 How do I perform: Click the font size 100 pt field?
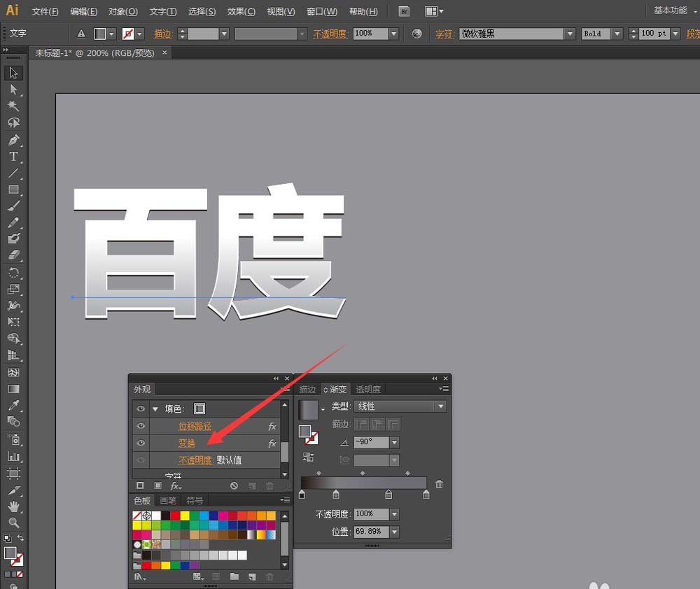tap(654, 34)
